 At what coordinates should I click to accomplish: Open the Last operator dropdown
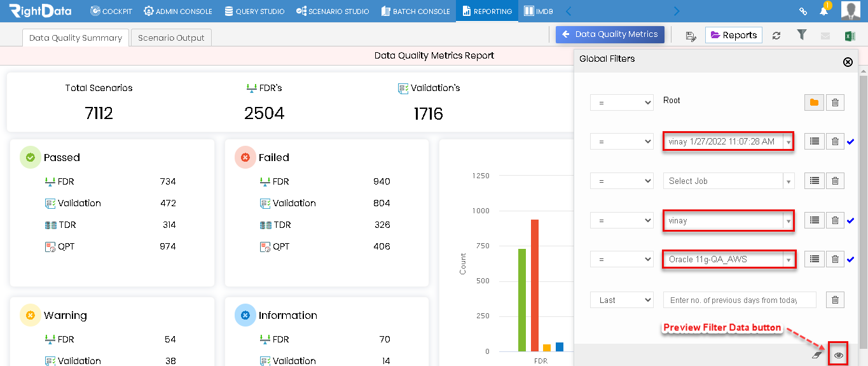622,300
